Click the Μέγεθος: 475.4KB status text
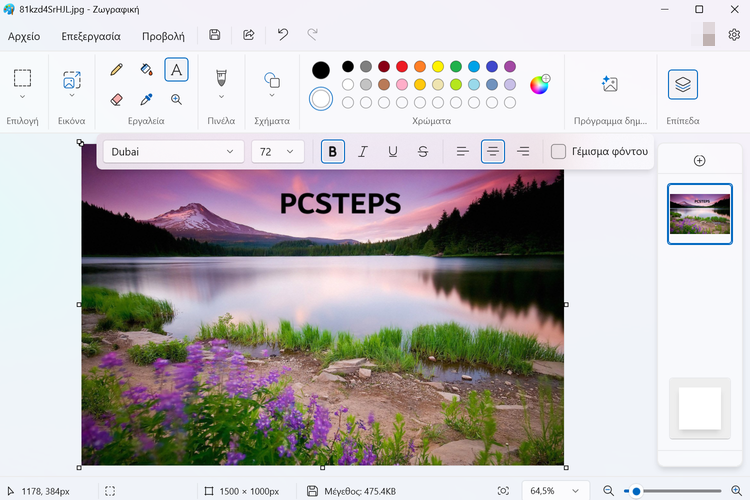750x500 pixels. click(x=360, y=491)
